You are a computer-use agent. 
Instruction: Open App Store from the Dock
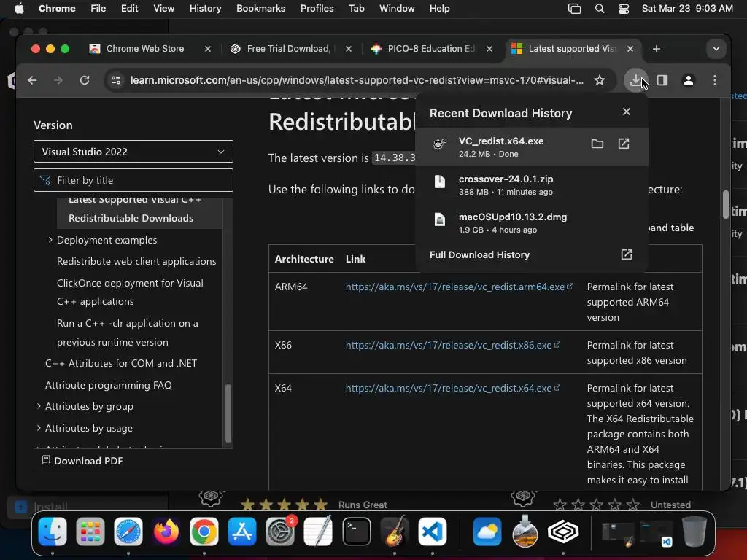(x=242, y=532)
